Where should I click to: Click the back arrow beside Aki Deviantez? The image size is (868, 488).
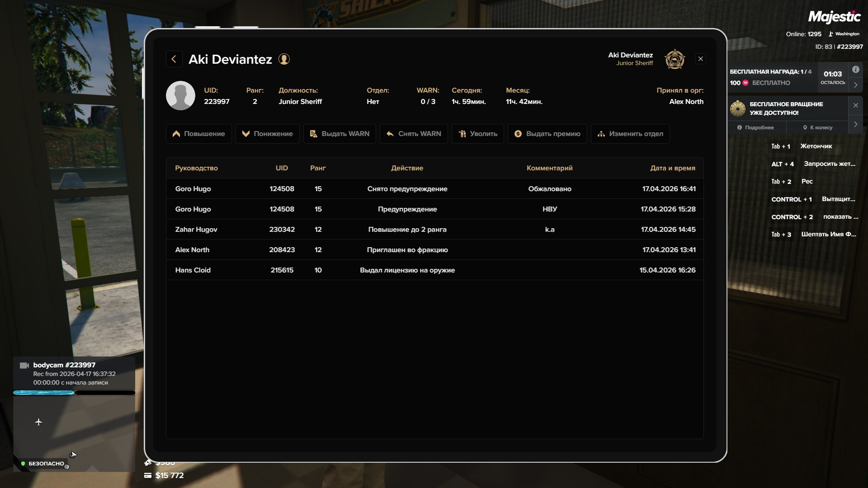tap(174, 59)
